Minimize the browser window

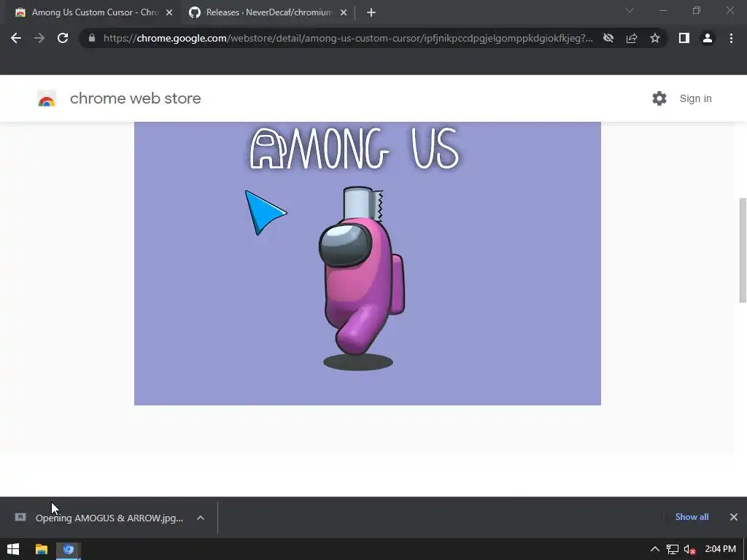pos(663,10)
